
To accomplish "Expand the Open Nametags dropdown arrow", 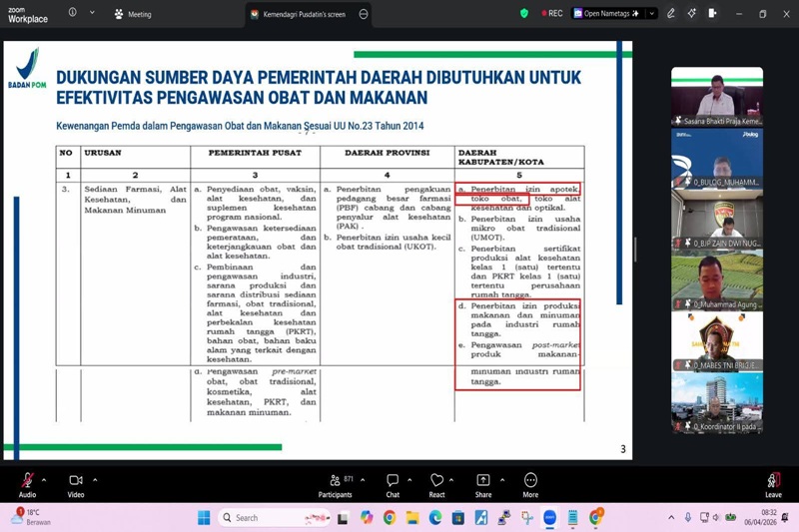I will tap(652, 14).
